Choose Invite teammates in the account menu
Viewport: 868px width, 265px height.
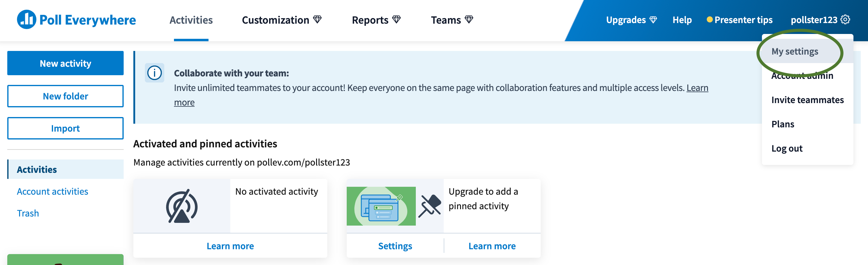[807, 100]
